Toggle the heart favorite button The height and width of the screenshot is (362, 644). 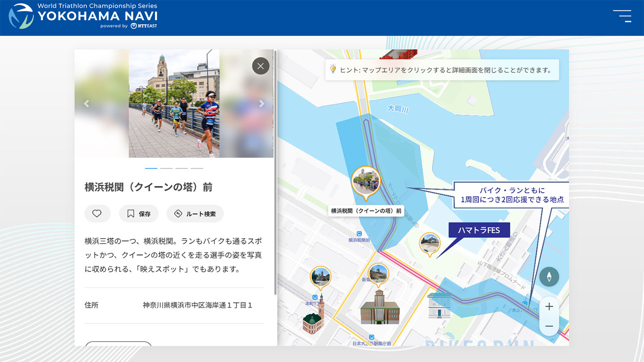click(97, 214)
